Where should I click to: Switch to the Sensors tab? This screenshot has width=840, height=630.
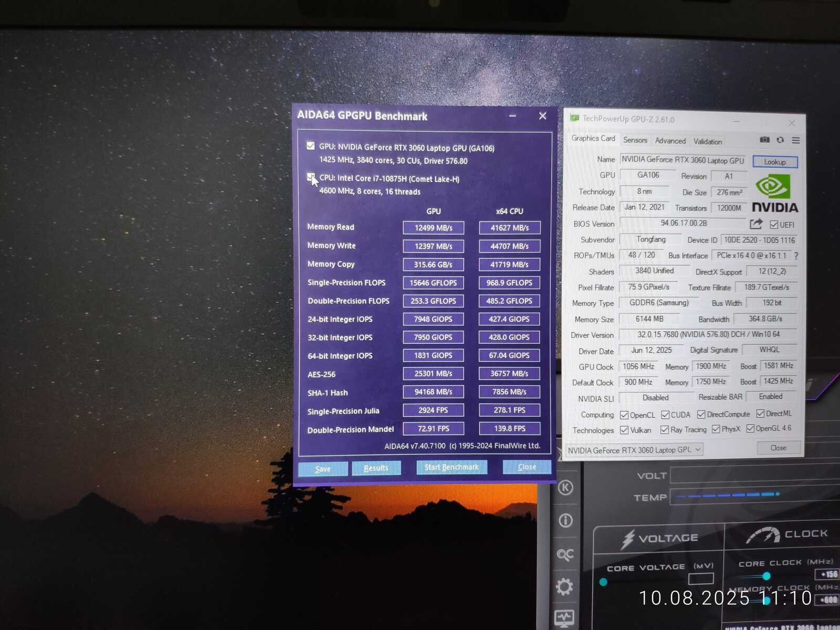(635, 140)
